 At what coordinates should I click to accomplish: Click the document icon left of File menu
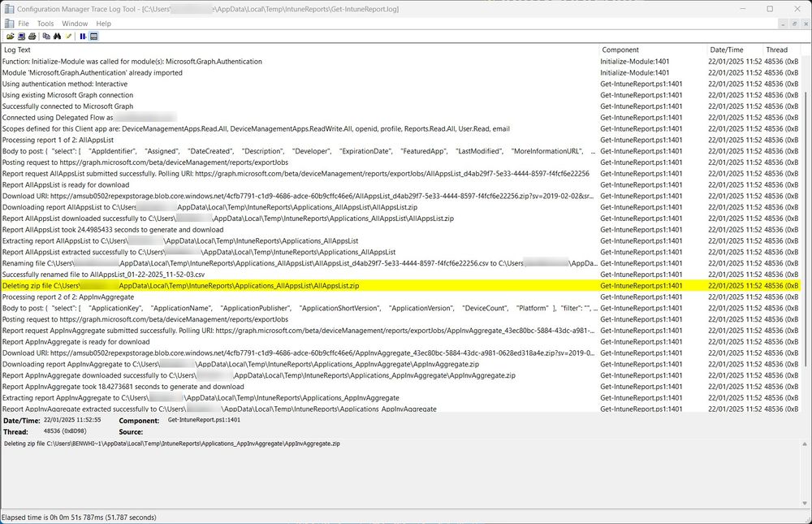click(9, 24)
